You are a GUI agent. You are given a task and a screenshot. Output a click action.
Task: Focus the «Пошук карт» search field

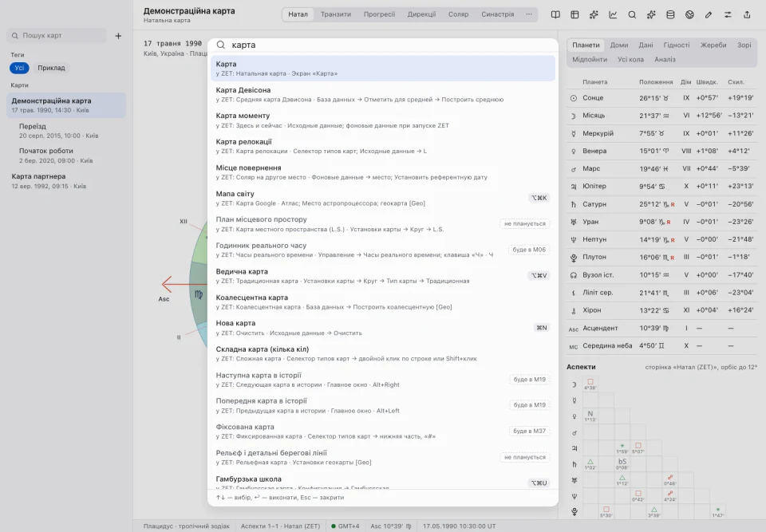pyautogui.click(x=56, y=36)
